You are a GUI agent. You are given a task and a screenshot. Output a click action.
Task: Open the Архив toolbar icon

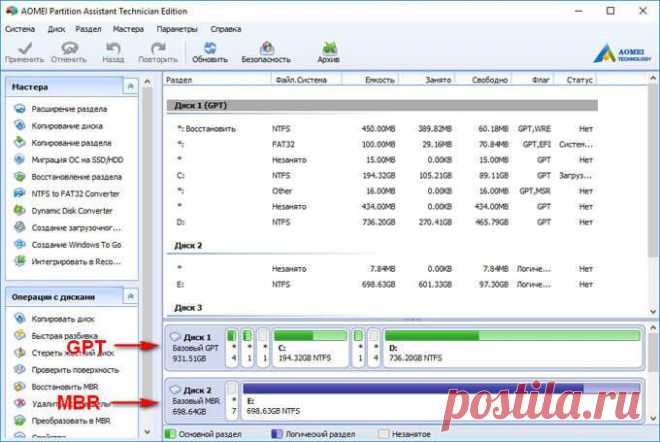pyautogui.click(x=329, y=48)
